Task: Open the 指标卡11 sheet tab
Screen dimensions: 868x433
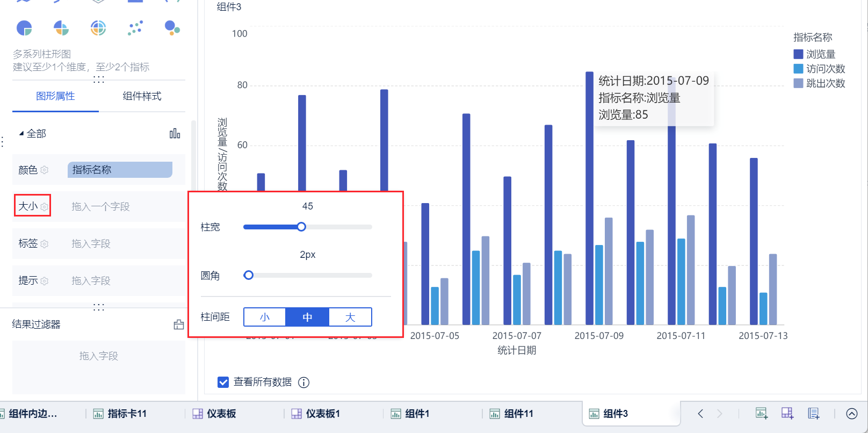Action: coord(120,414)
